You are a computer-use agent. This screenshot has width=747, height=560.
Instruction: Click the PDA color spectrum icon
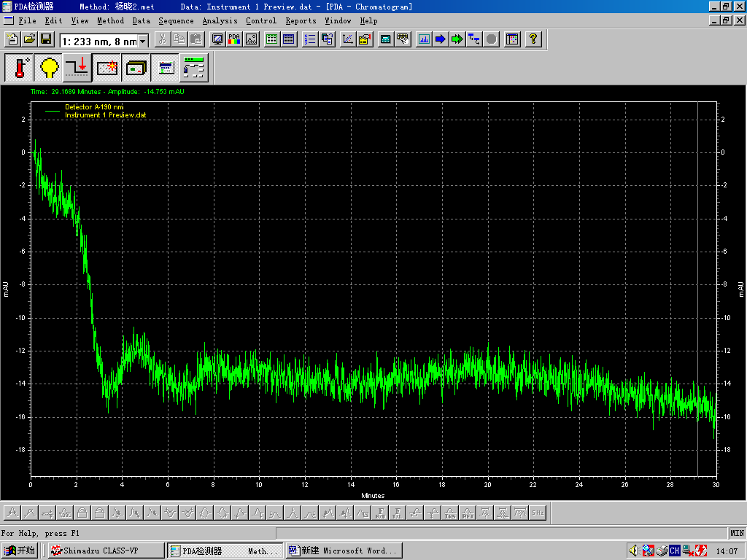pos(234,39)
